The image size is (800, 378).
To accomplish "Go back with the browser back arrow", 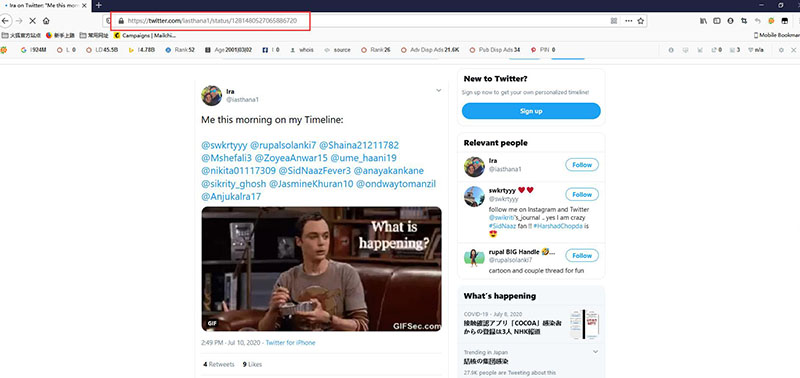I will pos(5,21).
